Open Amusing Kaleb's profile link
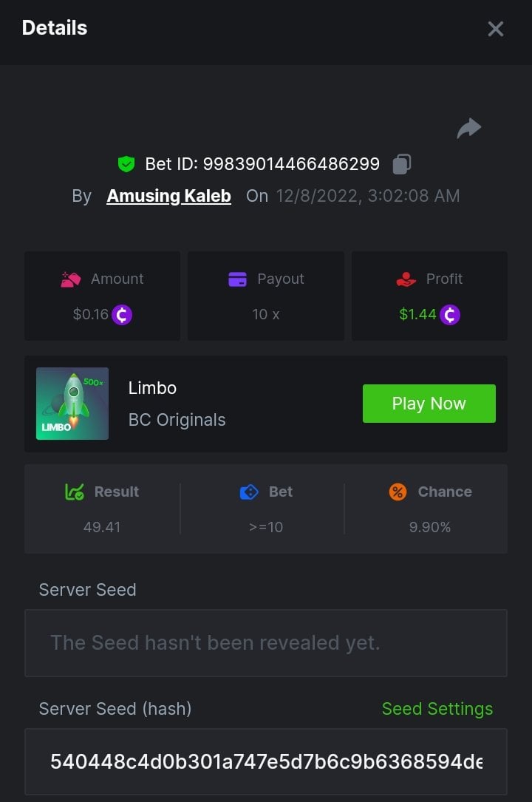This screenshot has height=802, width=532. [x=168, y=196]
